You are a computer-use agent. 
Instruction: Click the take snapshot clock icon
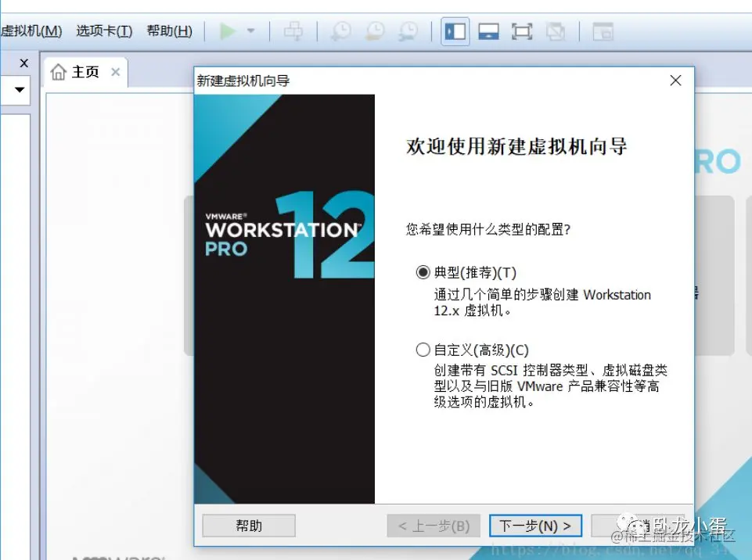(341, 31)
